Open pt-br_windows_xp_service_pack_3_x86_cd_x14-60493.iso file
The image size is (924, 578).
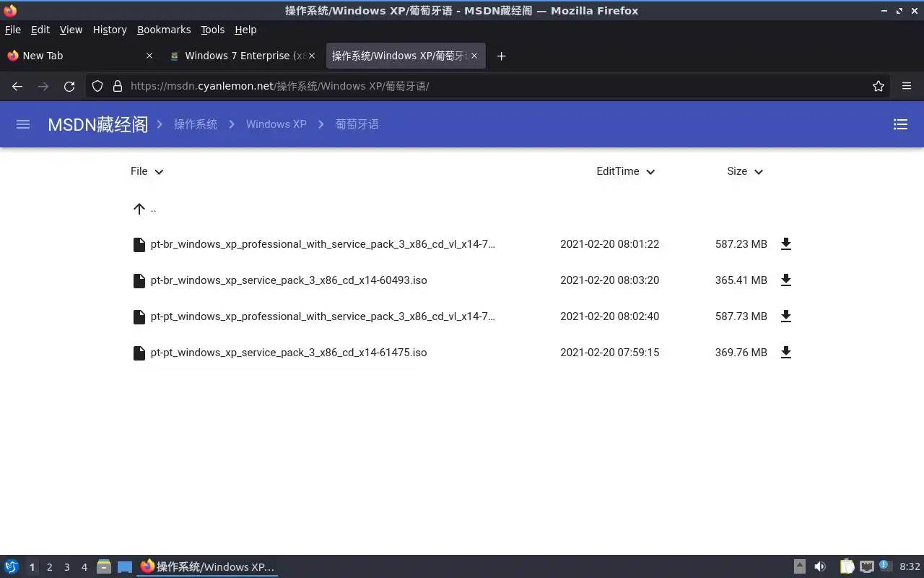289,280
